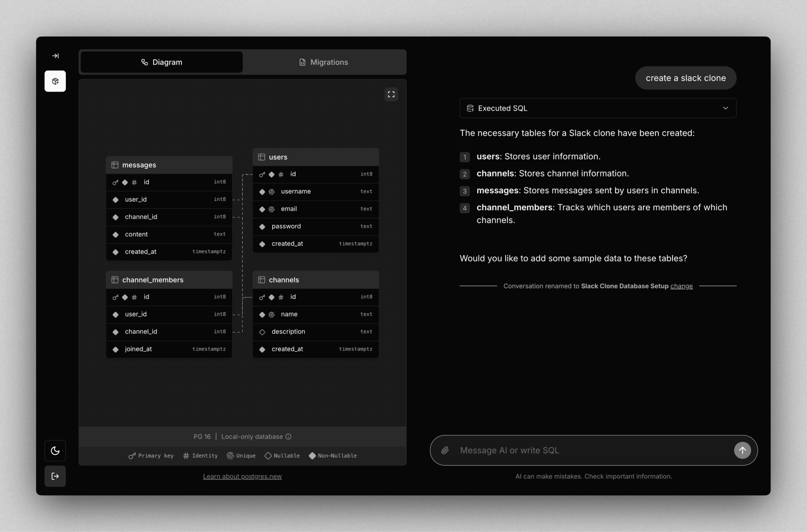Click the channels table header
Viewport: 807px width, 532px height.
(315, 280)
